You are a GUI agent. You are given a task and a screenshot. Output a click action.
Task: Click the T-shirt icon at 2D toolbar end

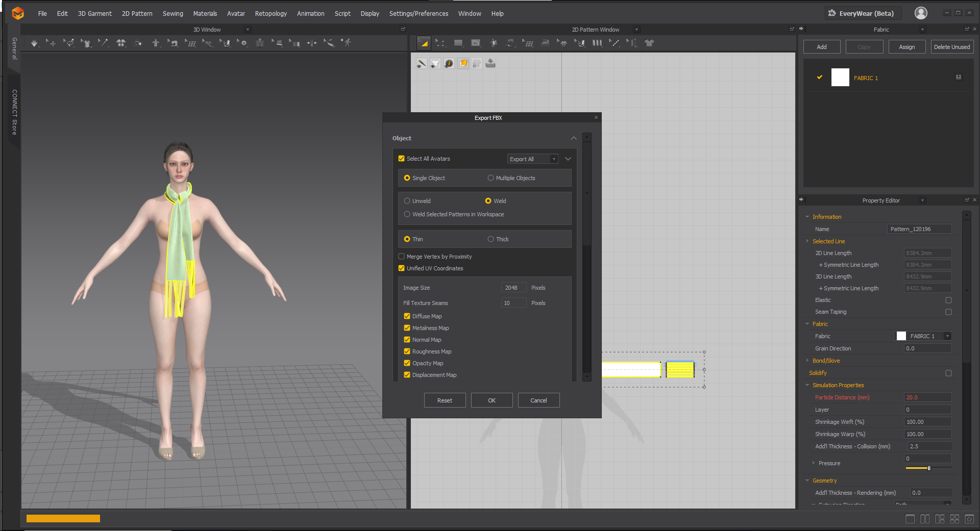(649, 43)
